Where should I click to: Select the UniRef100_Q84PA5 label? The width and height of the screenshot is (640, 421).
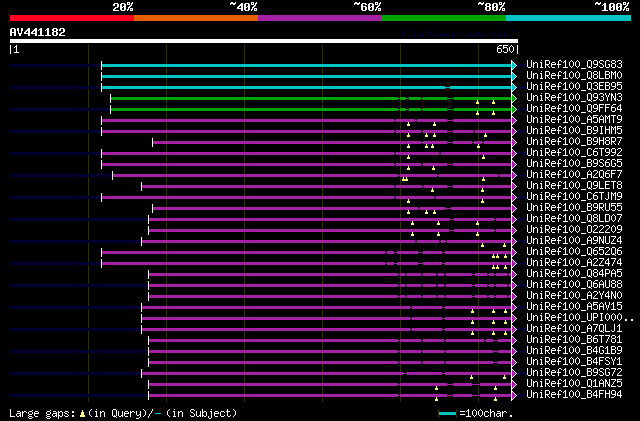pos(574,274)
